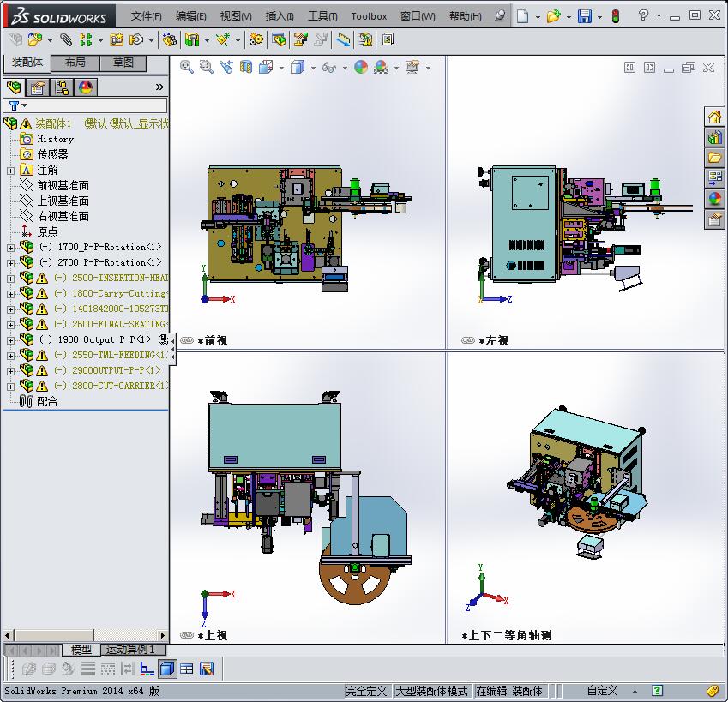Viewport: 728px width, 702px height.
Task: Switch to PropertyManager tab icon
Action: click(x=38, y=87)
